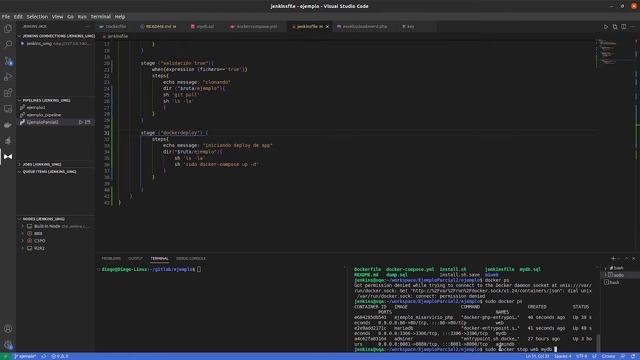This screenshot has height=360, width=640.
Task: Switch to the Output panel tab
Action: (x=136, y=258)
